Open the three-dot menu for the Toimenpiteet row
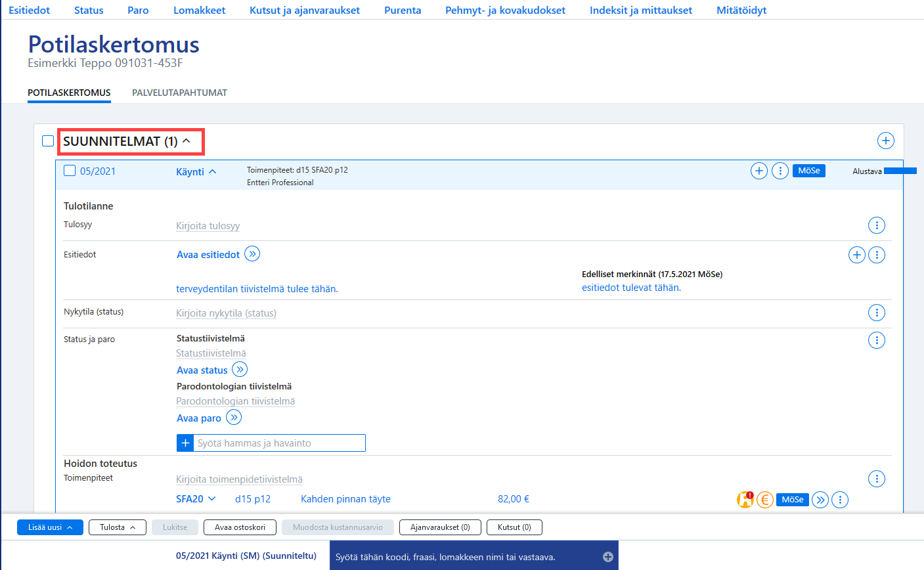This screenshot has height=570, width=924. (x=877, y=479)
